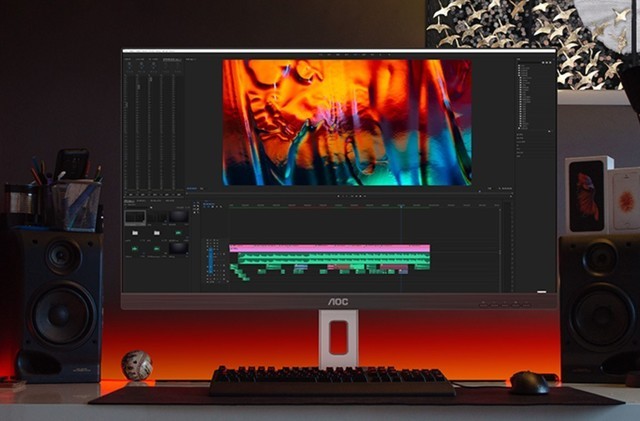Select the long pink clip on the timeline
Viewport: 640px width, 421px height.
click(329, 248)
